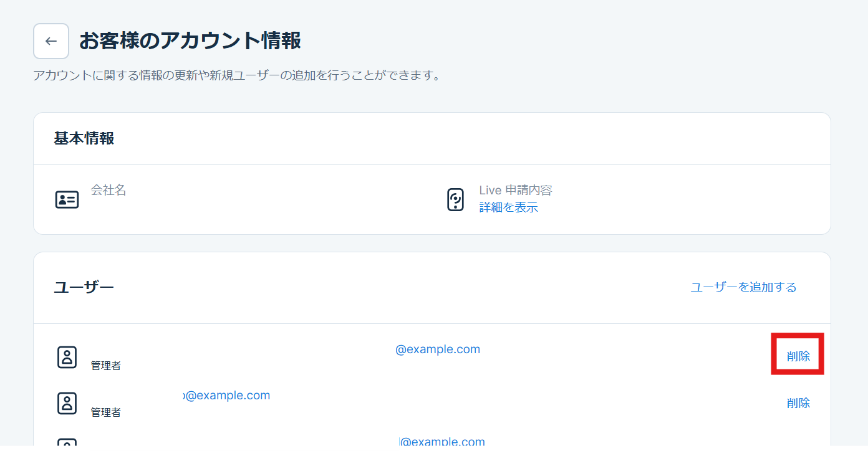This screenshot has width=868, height=451.
Task: Click the 会社名 field label
Action: click(x=109, y=191)
